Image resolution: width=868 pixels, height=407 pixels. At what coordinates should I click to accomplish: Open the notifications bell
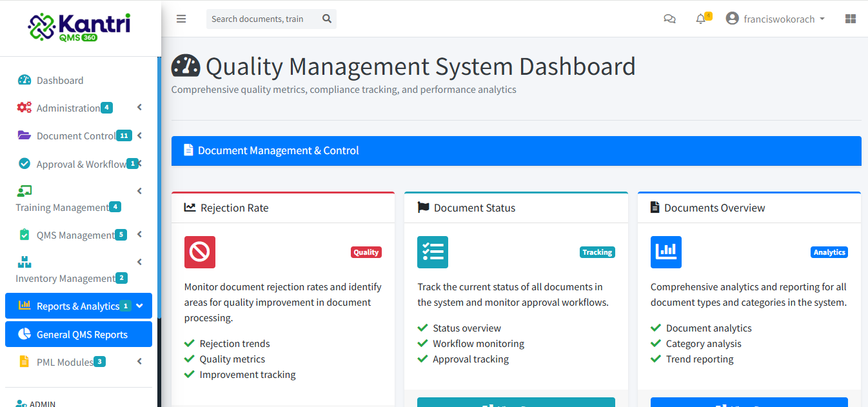coord(700,19)
